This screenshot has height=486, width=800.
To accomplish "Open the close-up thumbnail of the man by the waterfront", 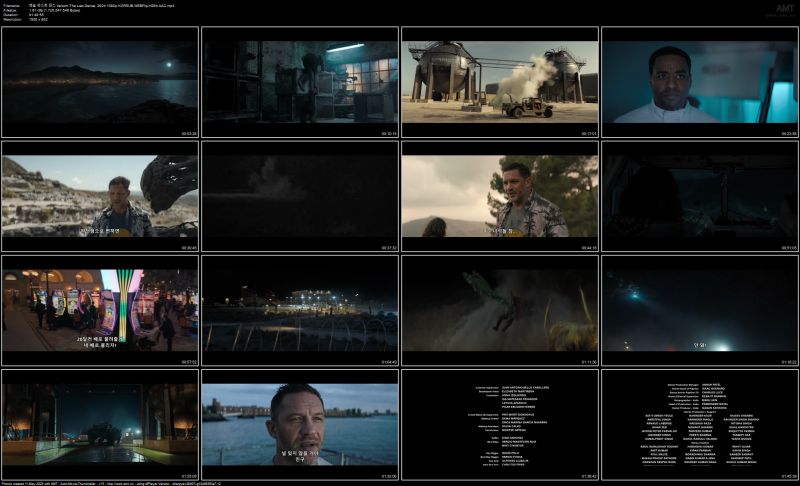I will 300,425.
